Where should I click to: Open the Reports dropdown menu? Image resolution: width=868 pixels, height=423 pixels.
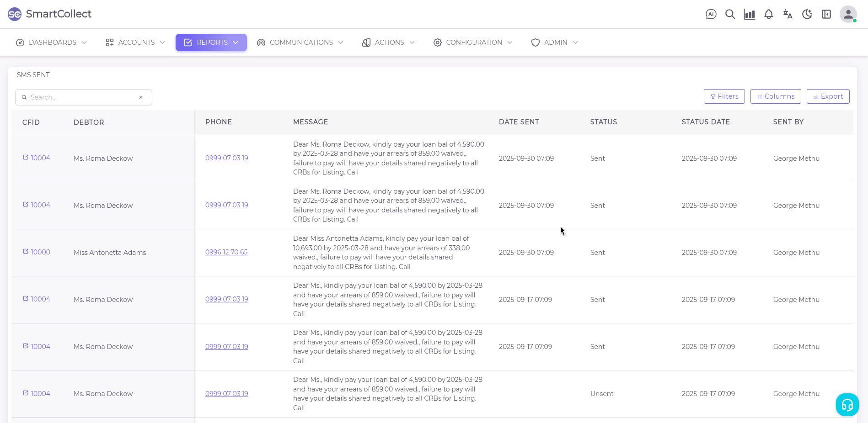click(x=211, y=42)
